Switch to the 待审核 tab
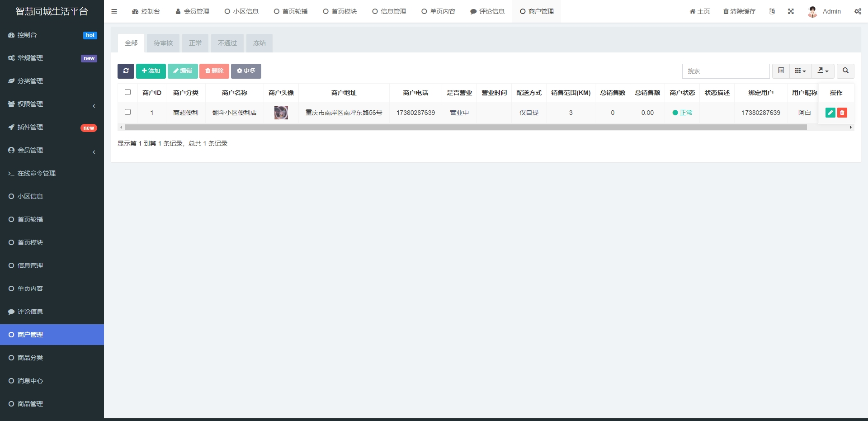This screenshot has height=421, width=868. pos(163,43)
